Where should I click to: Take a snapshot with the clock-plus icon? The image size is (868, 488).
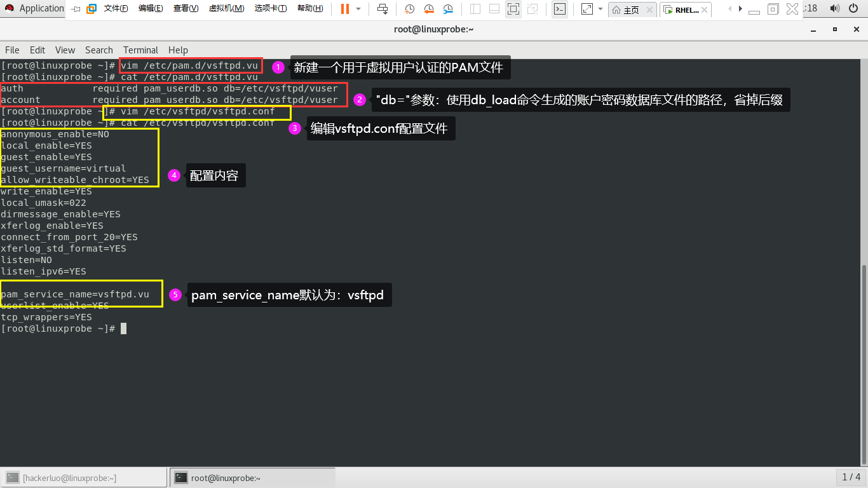[x=410, y=9]
